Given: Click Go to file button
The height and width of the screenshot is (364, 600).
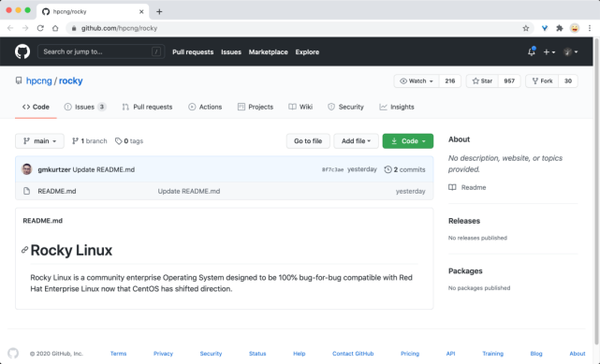Looking at the screenshot, I should 308,141.
